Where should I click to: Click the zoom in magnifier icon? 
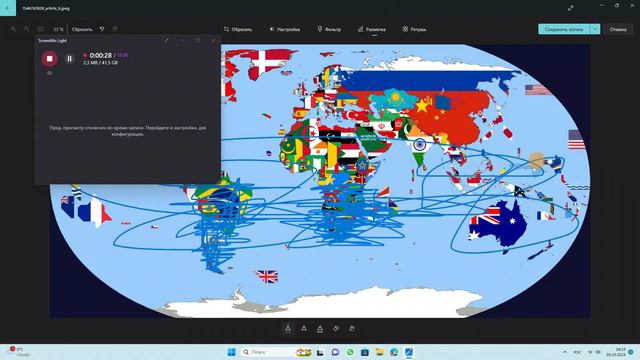[13, 29]
